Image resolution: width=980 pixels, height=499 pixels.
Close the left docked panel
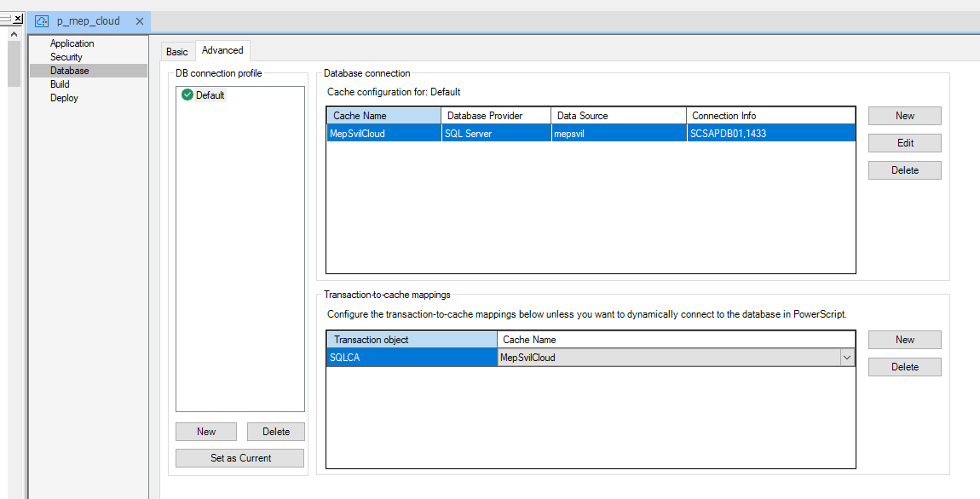pyautogui.click(x=17, y=19)
